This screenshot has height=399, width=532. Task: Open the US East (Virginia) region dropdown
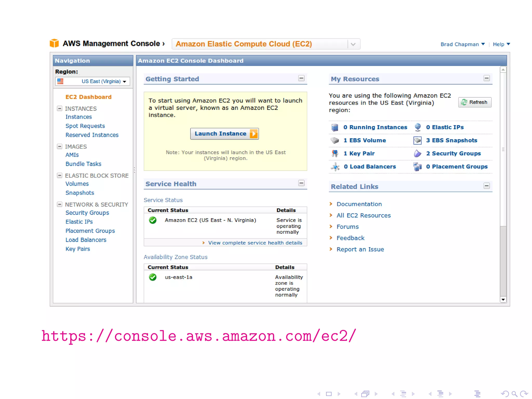[x=92, y=81]
